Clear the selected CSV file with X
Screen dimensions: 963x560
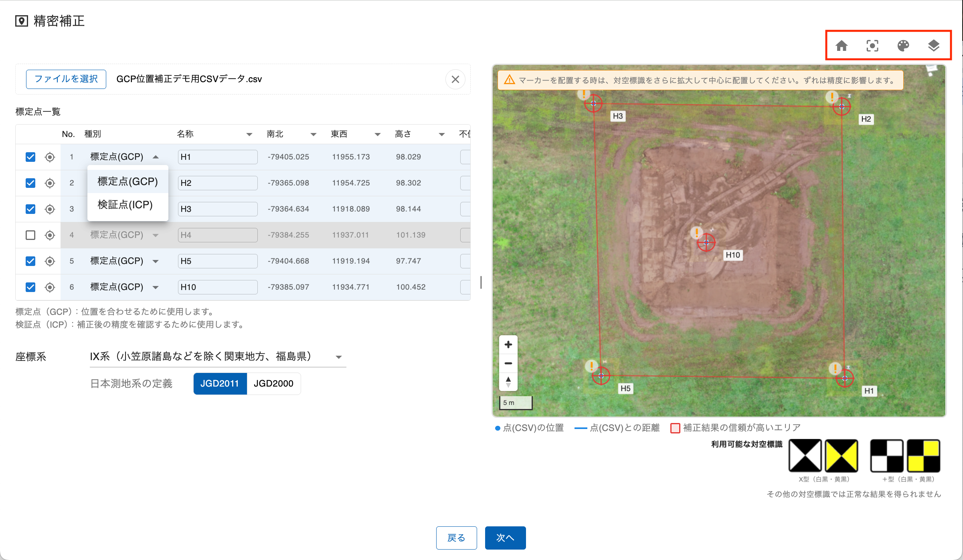pyautogui.click(x=455, y=79)
